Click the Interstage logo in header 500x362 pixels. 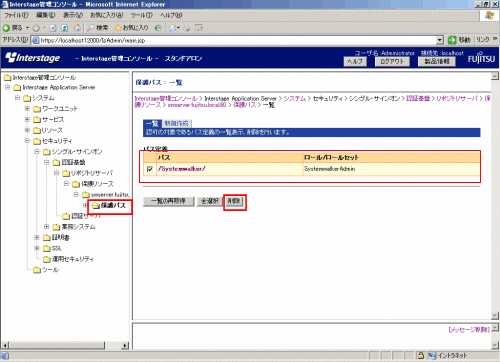coord(33,58)
